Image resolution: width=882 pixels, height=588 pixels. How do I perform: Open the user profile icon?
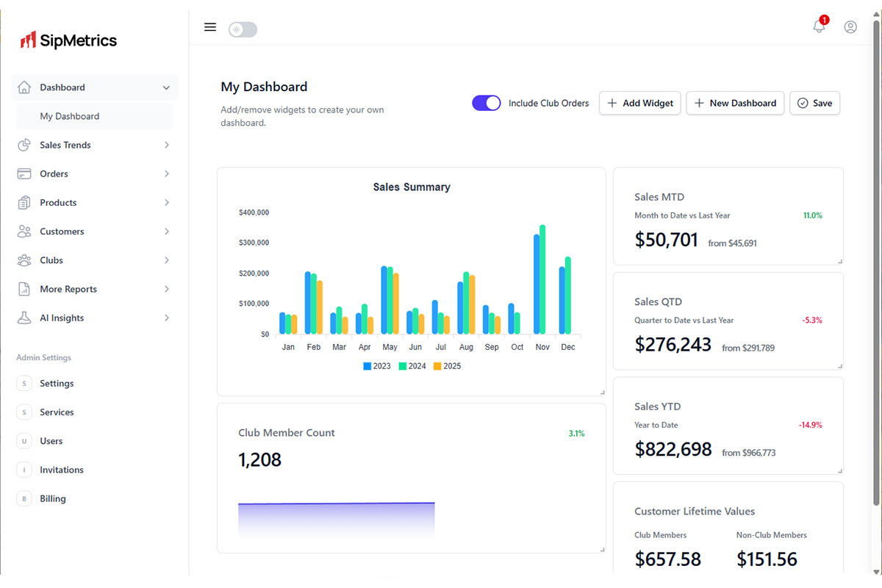[x=850, y=27]
